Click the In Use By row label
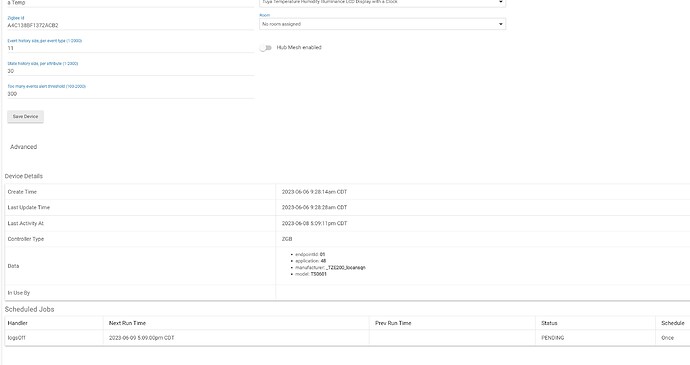This screenshot has height=365, width=690. [19, 293]
